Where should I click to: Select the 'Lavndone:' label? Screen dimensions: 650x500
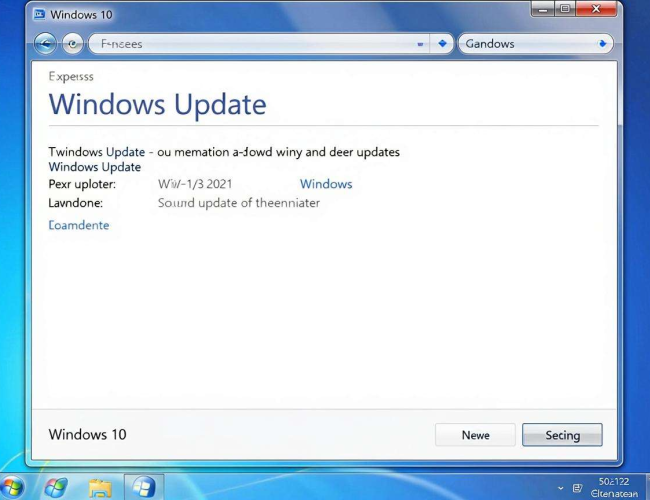click(x=75, y=203)
